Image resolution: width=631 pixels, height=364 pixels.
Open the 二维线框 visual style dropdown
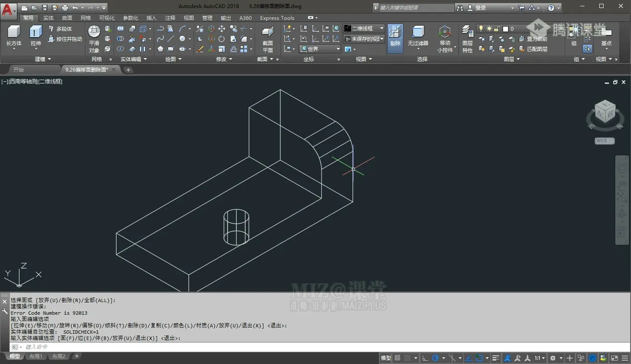383,28
